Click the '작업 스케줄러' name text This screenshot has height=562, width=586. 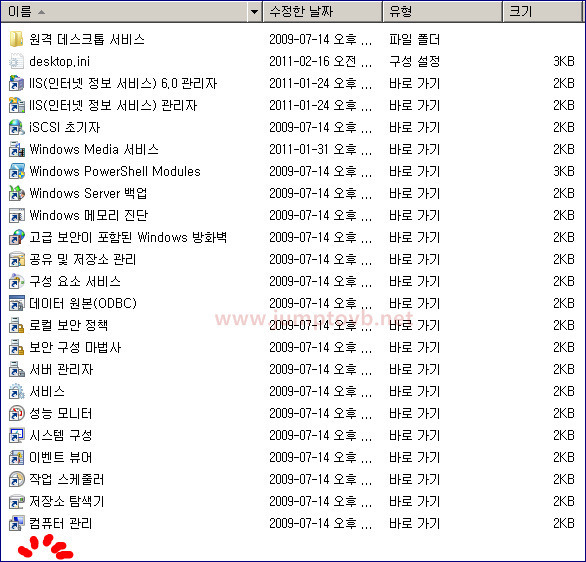pyautogui.click(x=67, y=480)
